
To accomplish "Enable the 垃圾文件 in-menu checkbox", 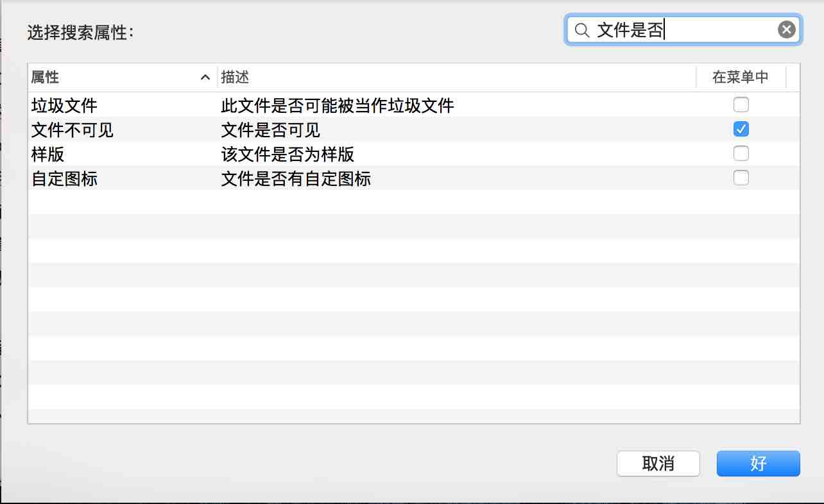I will [x=741, y=105].
